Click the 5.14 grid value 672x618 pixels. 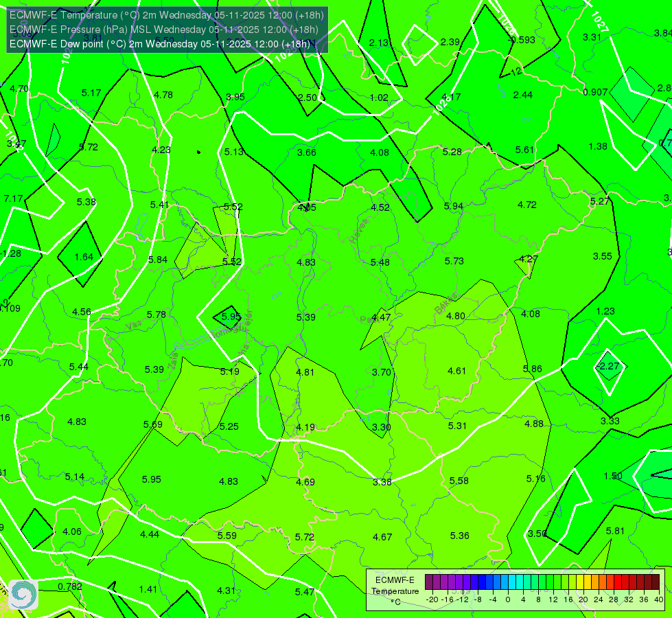point(75,477)
